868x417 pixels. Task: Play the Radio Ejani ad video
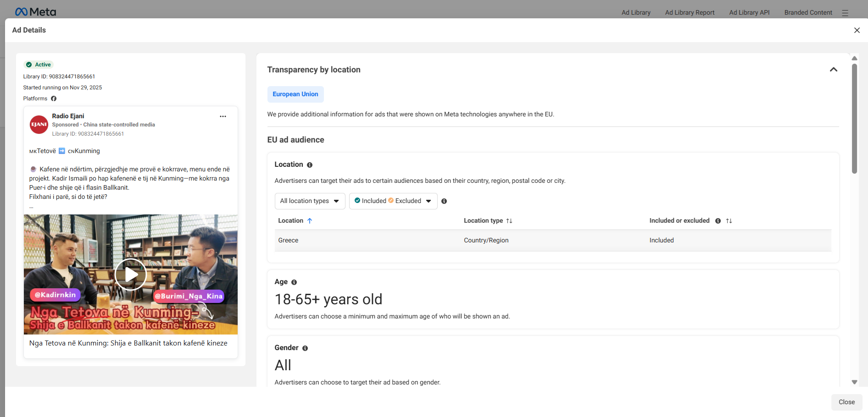pos(131,274)
